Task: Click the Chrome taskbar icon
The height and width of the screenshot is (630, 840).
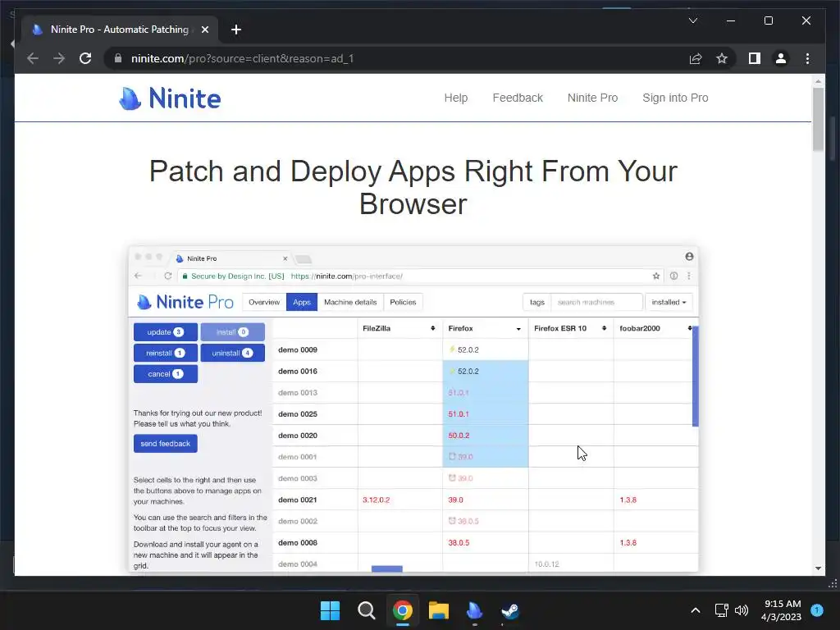Action: (402, 610)
